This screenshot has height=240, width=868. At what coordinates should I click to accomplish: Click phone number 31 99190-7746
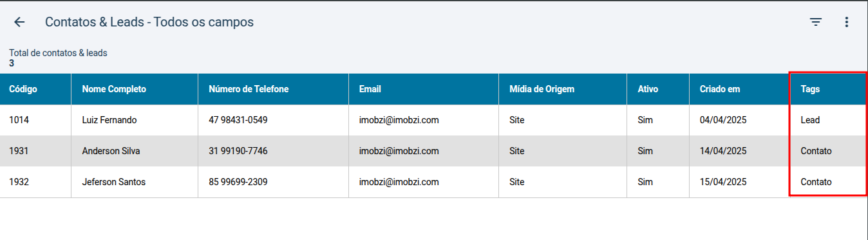tap(238, 151)
